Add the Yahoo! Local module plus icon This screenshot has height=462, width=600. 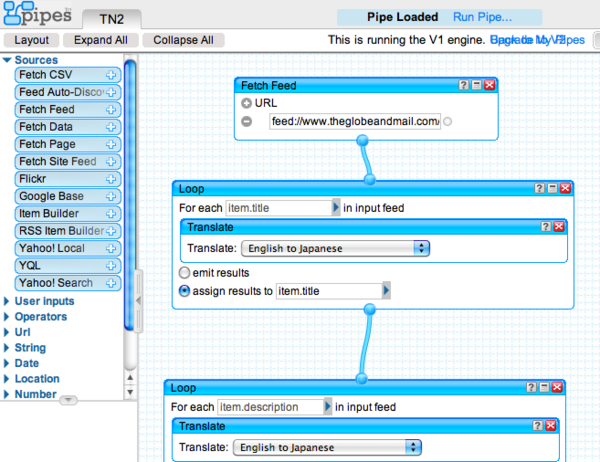click(x=111, y=248)
